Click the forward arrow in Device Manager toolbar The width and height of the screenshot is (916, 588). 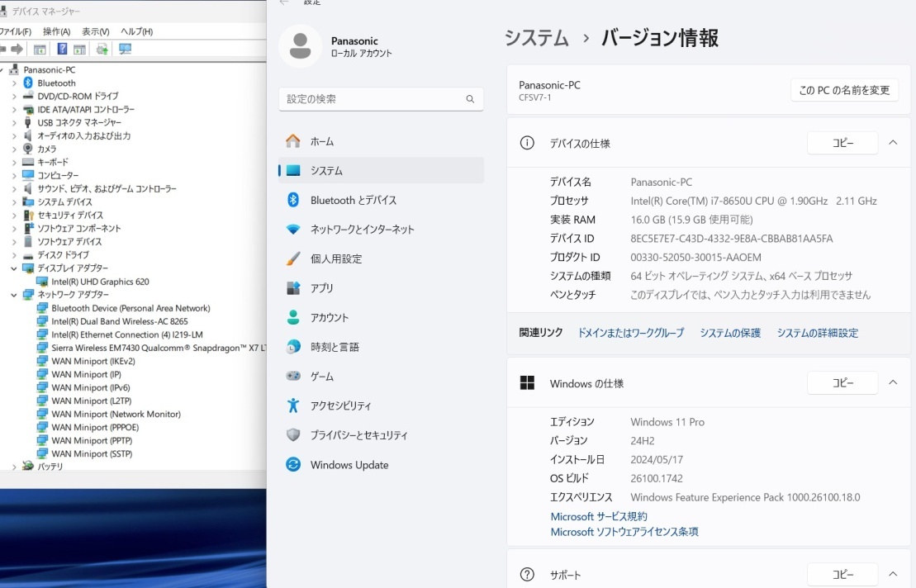tap(17, 50)
